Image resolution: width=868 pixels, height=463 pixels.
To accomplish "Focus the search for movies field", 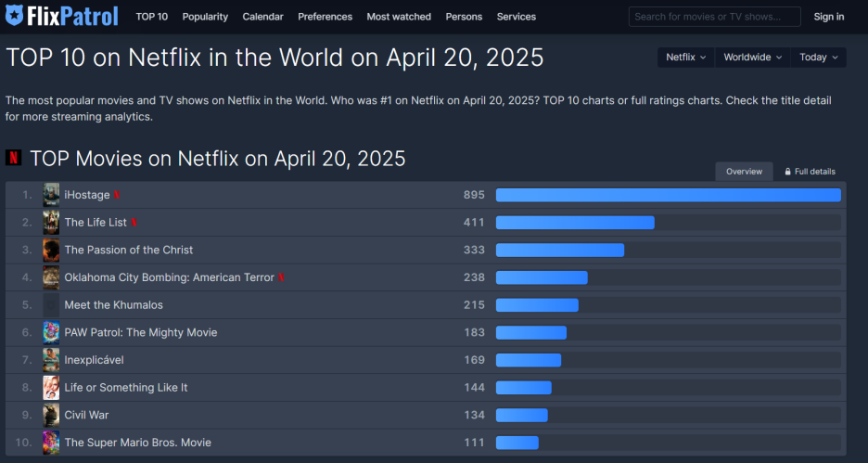I will [x=715, y=17].
